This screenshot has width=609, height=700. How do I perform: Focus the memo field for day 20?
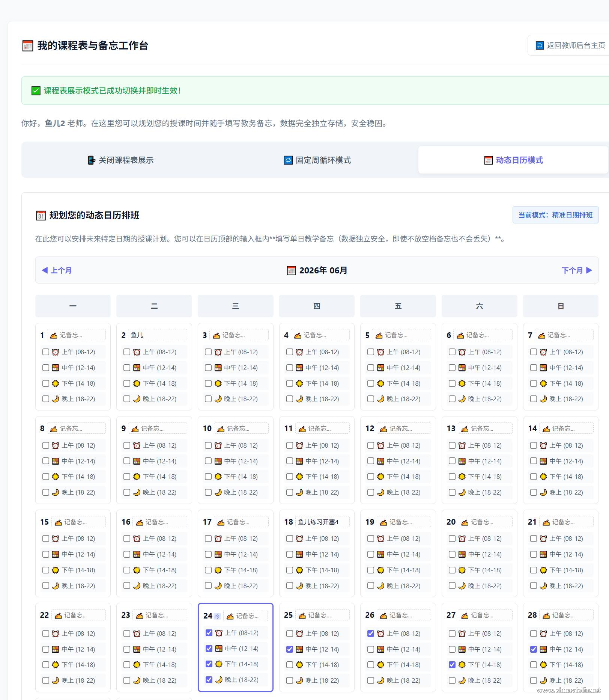point(485,522)
